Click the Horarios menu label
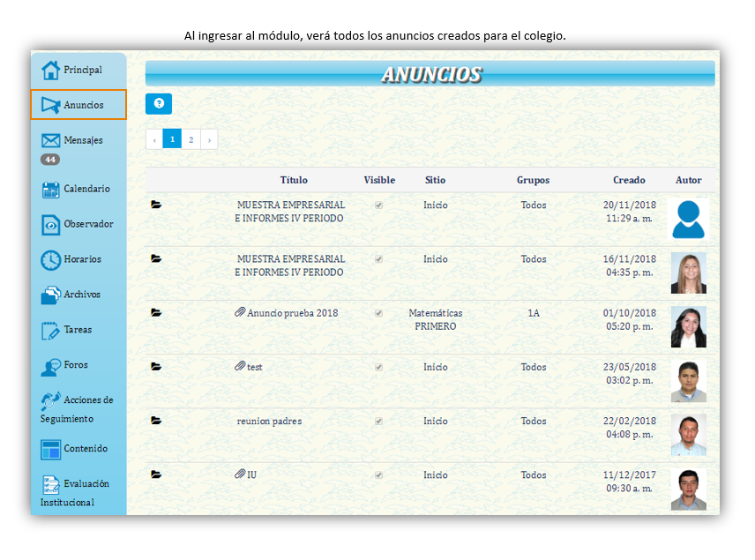Viewport: 755px width, 560px height. (x=82, y=259)
